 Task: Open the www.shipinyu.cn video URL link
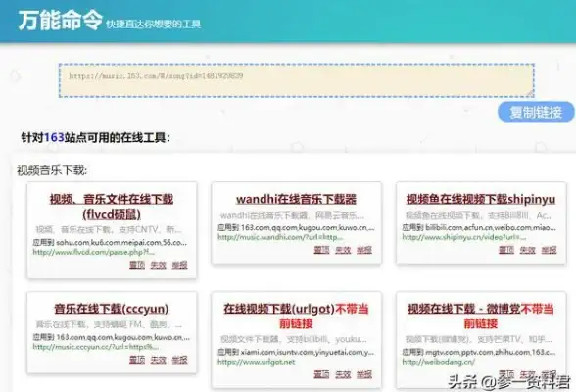tap(464, 237)
